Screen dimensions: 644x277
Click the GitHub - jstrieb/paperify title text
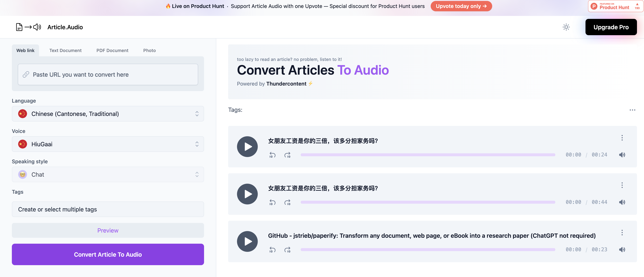(432, 236)
